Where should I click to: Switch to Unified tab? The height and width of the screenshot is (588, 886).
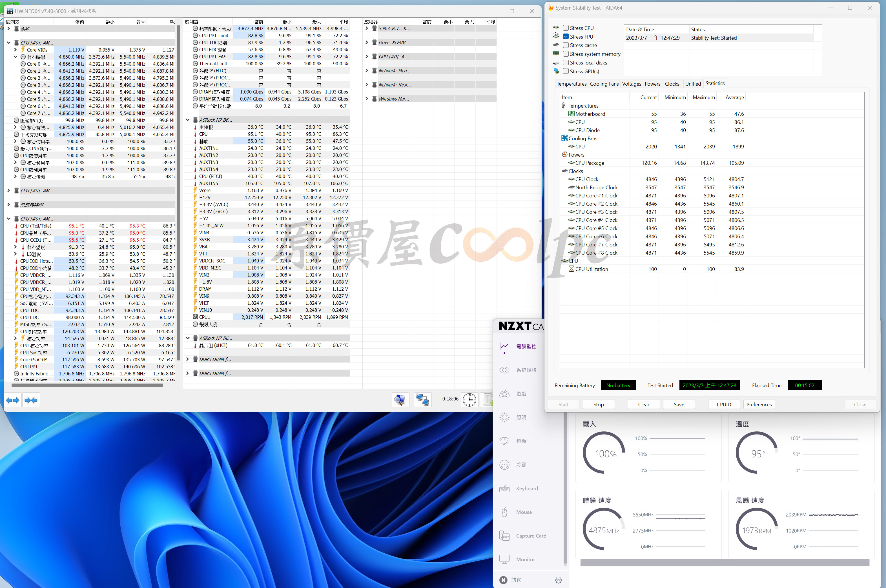(693, 84)
